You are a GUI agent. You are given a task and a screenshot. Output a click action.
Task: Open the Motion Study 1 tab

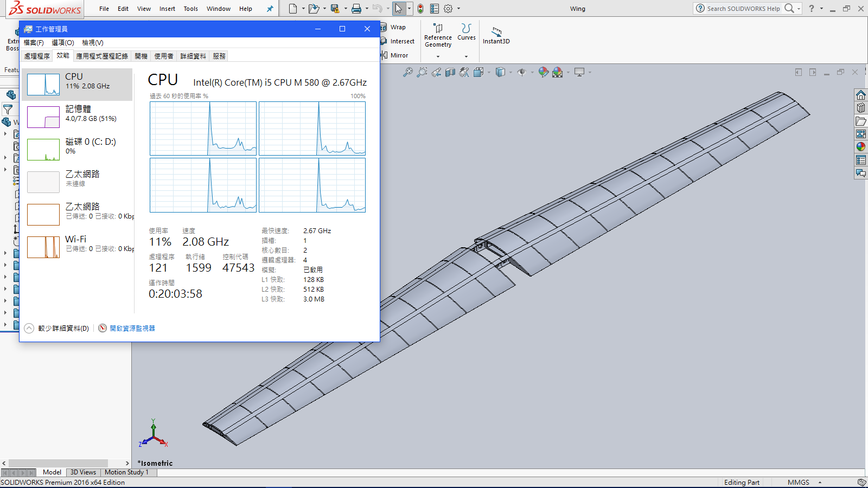click(126, 472)
